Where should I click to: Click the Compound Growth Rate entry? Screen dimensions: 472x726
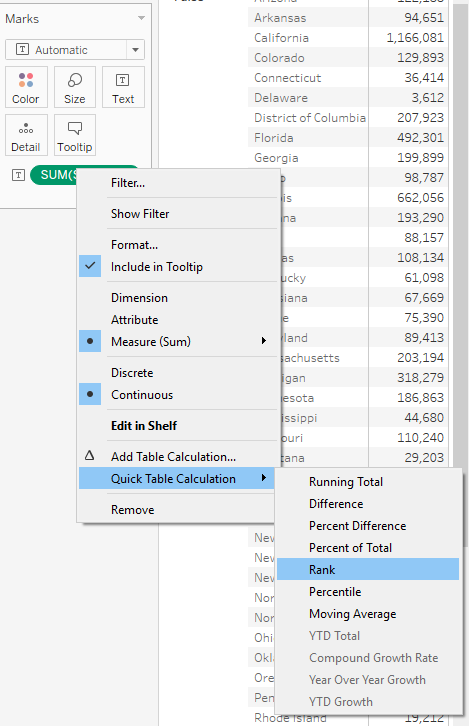pos(373,658)
